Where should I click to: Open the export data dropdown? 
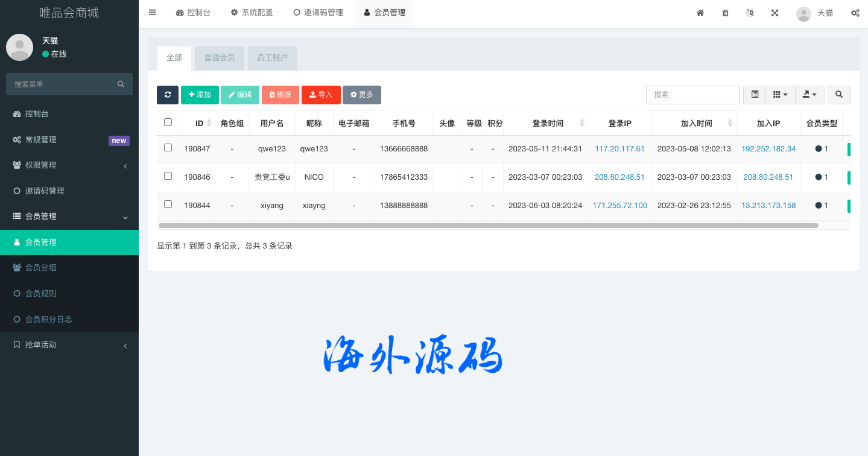[809, 95]
